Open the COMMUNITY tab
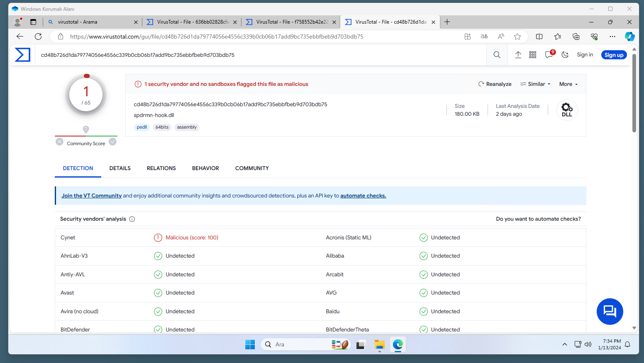The width and height of the screenshot is (644, 363). tap(252, 168)
